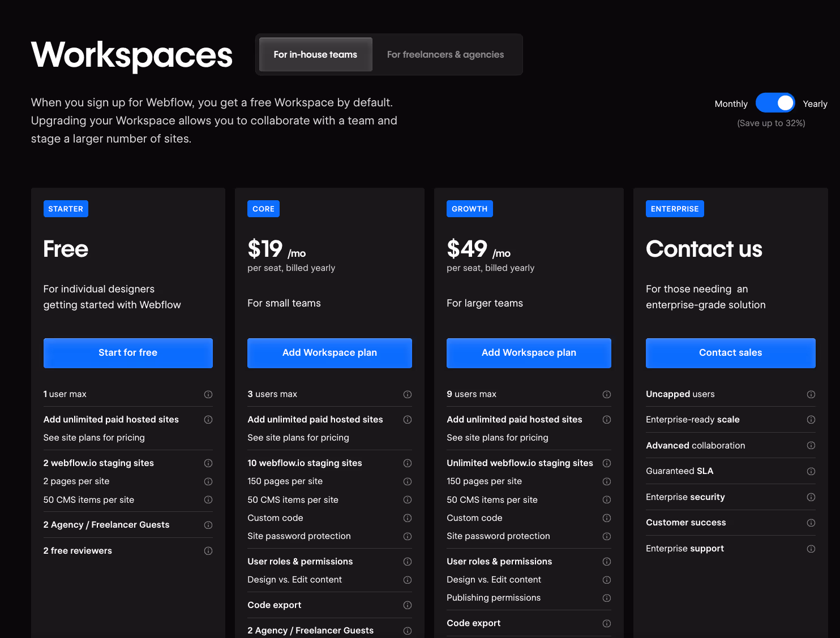This screenshot has width=840, height=638.
Task: Open info for Core Agency / Freelancer Guests
Action: 408,631
